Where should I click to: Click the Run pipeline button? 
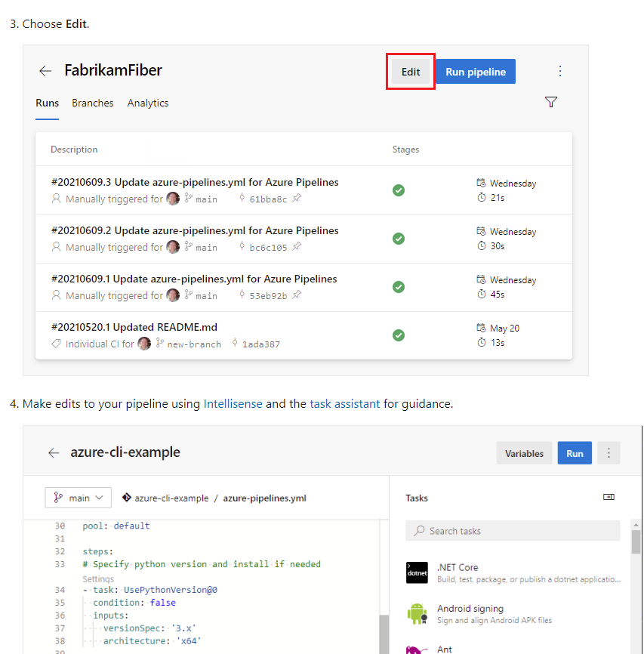click(476, 72)
